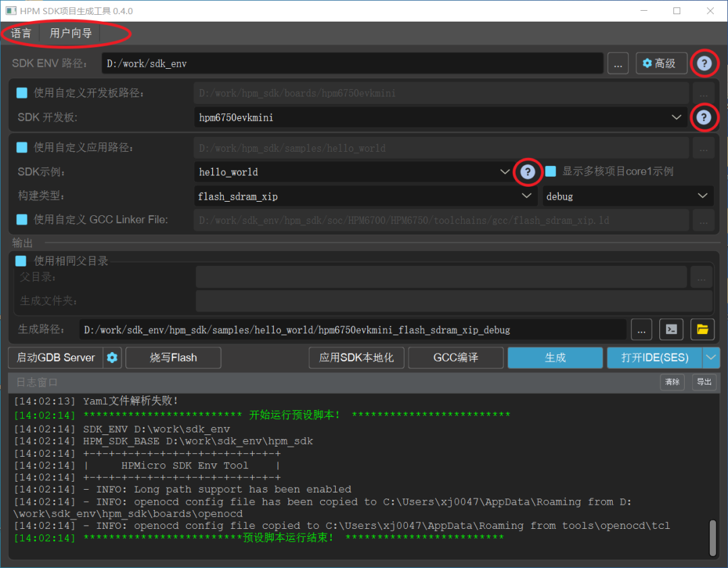Image resolution: width=728 pixels, height=568 pixels.
Task: Expand the 打开IDE(SES) dropdown arrow
Action: click(711, 358)
